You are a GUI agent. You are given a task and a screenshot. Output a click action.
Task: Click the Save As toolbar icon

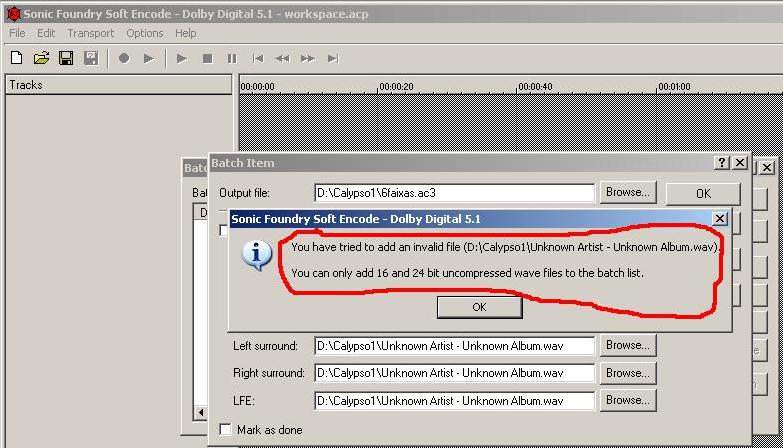coord(91,58)
